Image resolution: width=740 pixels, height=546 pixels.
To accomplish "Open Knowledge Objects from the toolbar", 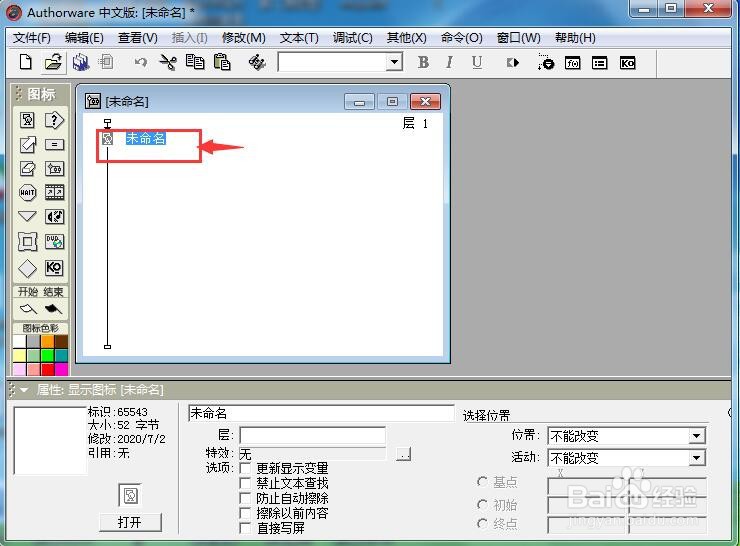I will pyautogui.click(x=627, y=63).
